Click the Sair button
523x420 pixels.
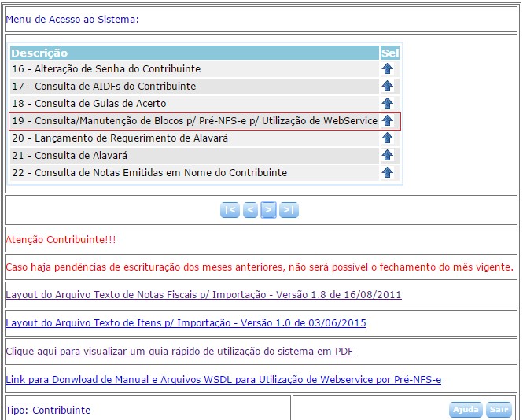[x=499, y=410]
